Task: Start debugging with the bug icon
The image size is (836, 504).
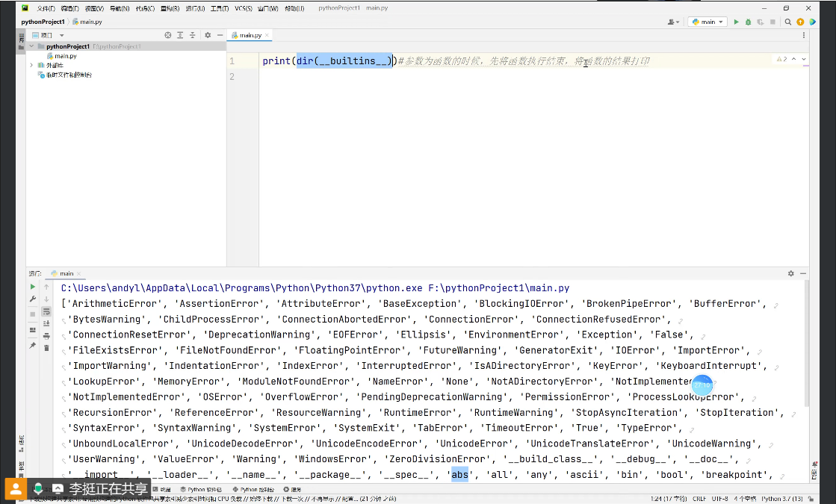Action: (749, 22)
